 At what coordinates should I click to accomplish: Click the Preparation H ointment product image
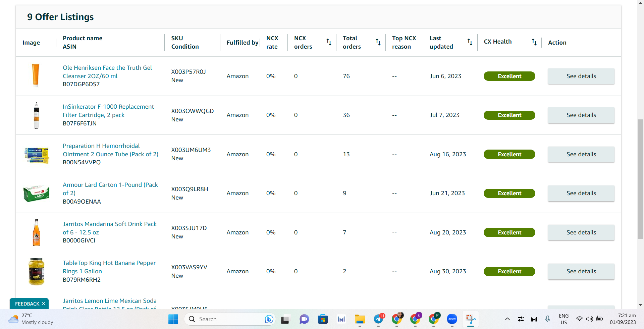pyautogui.click(x=37, y=155)
